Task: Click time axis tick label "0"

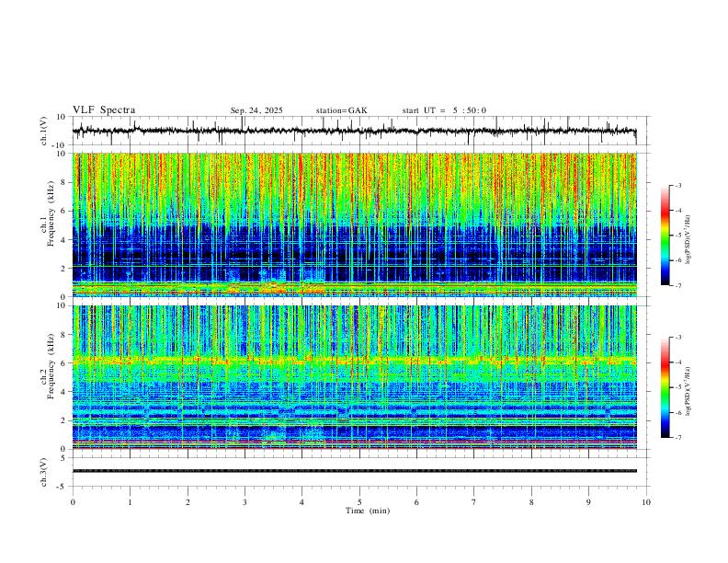Action: (73, 502)
